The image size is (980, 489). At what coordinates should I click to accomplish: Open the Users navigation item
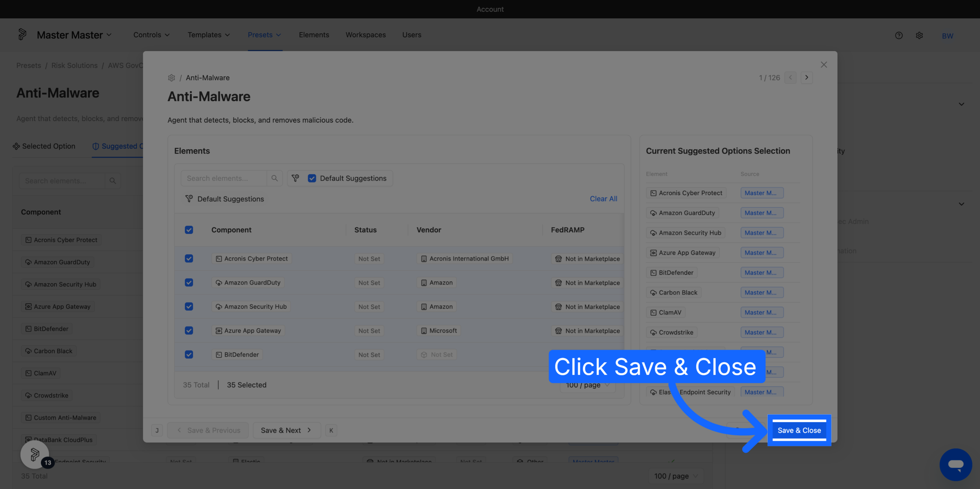click(412, 35)
